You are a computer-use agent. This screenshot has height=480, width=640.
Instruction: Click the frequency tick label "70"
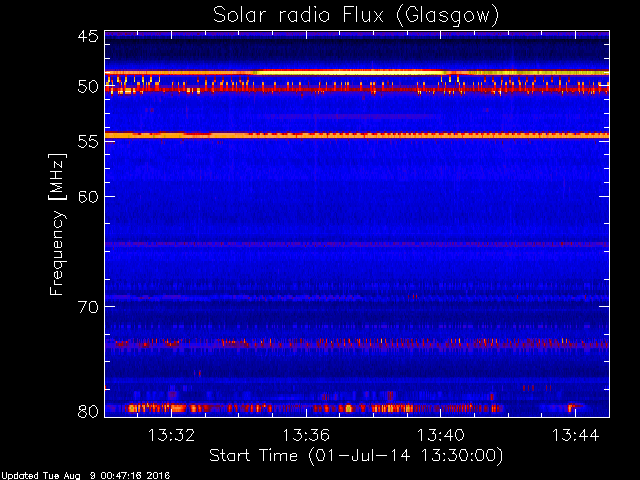[88, 307]
